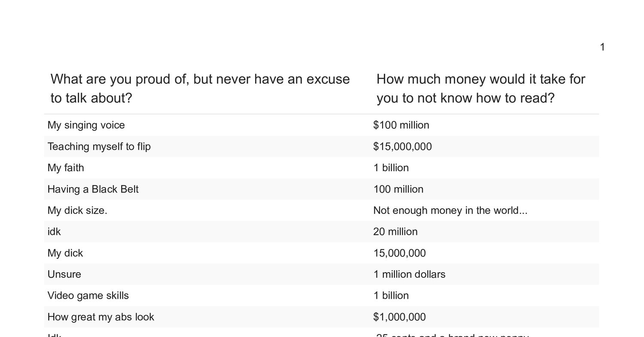The height and width of the screenshot is (337, 644).
Task: Click the "$1,000,000" answer
Action: click(399, 317)
